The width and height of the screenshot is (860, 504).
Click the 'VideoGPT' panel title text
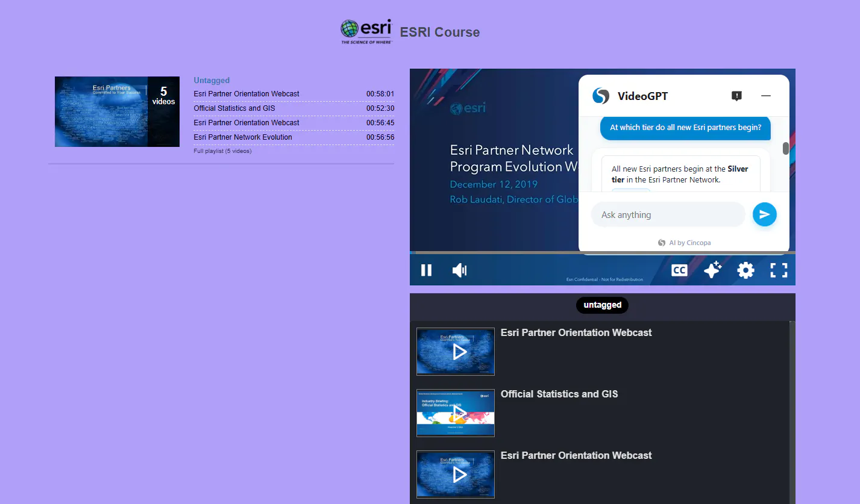coord(642,96)
